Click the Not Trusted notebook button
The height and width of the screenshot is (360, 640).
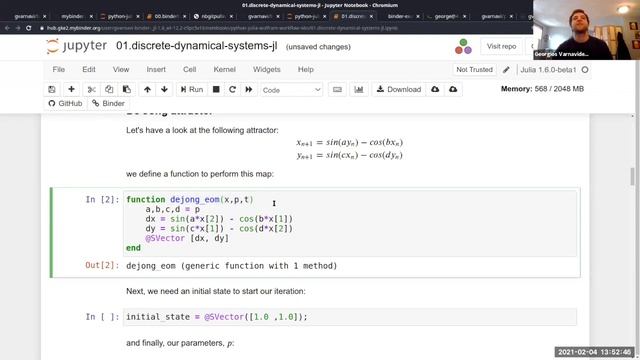point(474,70)
